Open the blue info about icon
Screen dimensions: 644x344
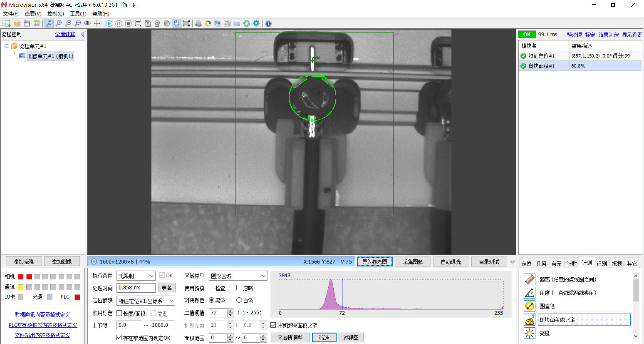coord(268,23)
